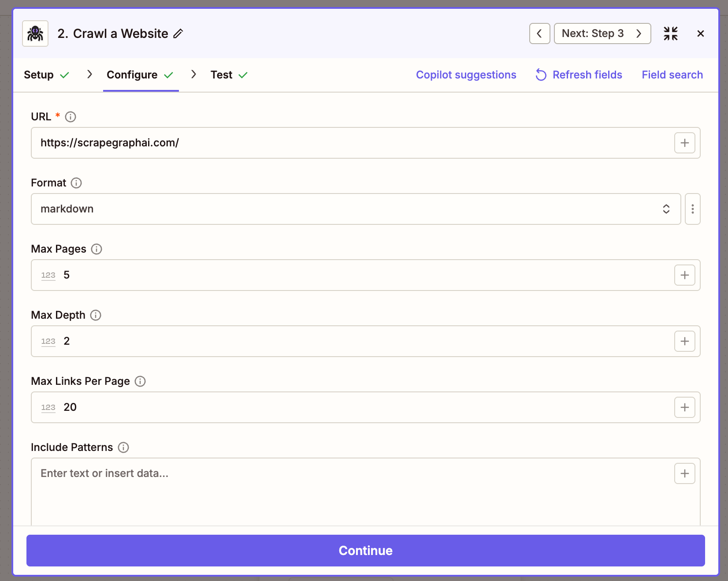Show info tooltip for Max Depth
The height and width of the screenshot is (581, 728).
coord(96,315)
